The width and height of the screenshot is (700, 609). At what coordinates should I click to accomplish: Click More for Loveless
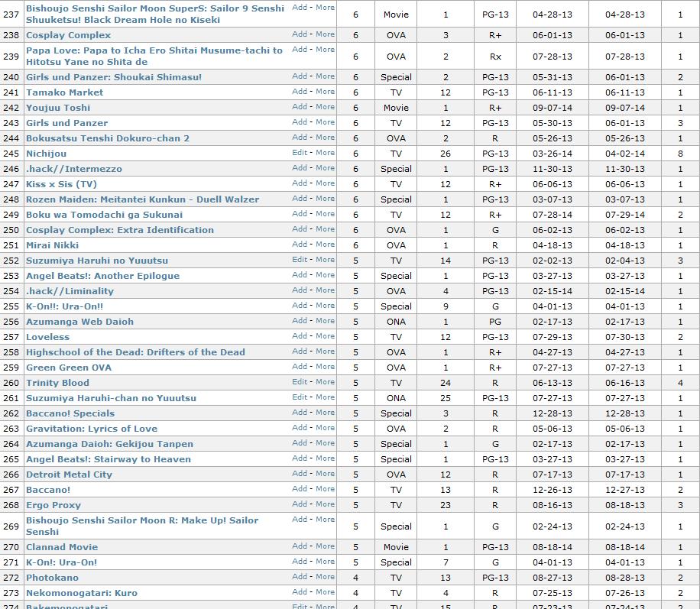(x=325, y=336)
